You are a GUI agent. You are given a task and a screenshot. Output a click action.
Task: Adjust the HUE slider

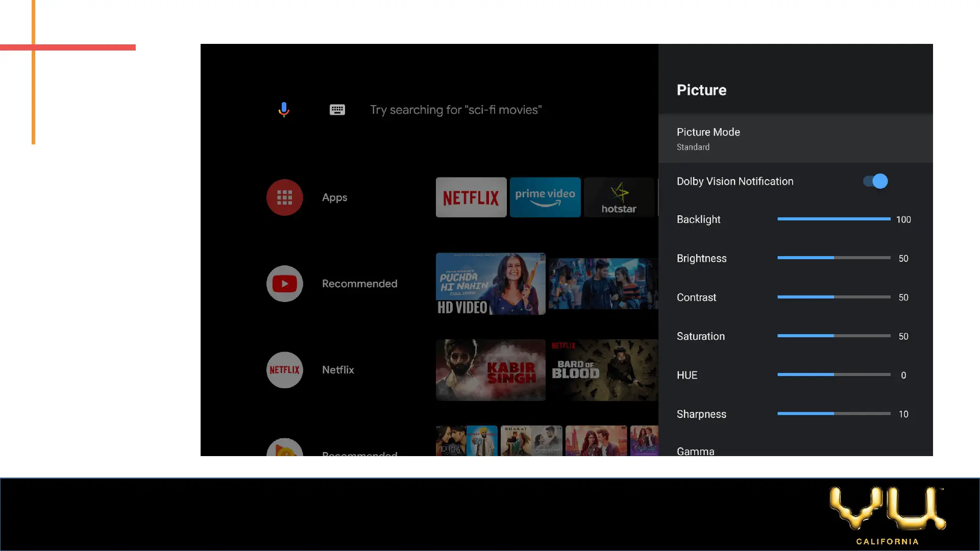(x=834, y=375)
